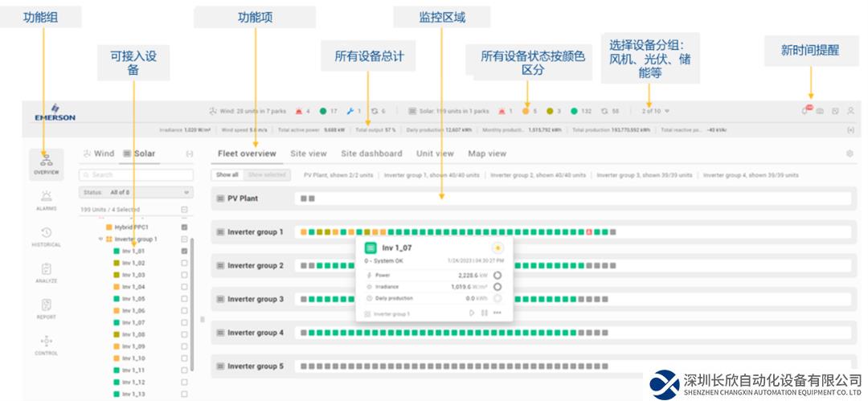The height and width of the screenshot is (401, 868).
Task: Click the user profile icon in header
Action: (850, 111)
